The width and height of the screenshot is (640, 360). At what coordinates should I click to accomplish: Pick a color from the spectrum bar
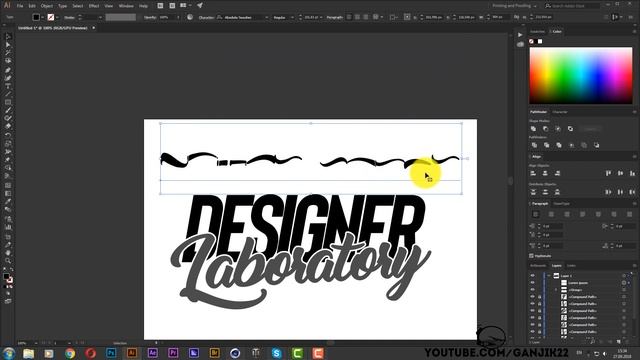581,76
